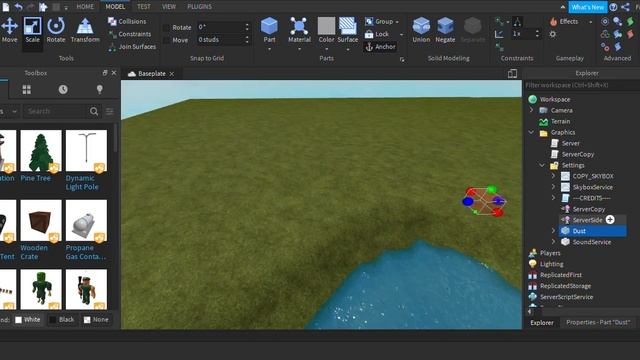Negate the selected part
This screenshot has height=360, width=640.
(x=445, y=30)
